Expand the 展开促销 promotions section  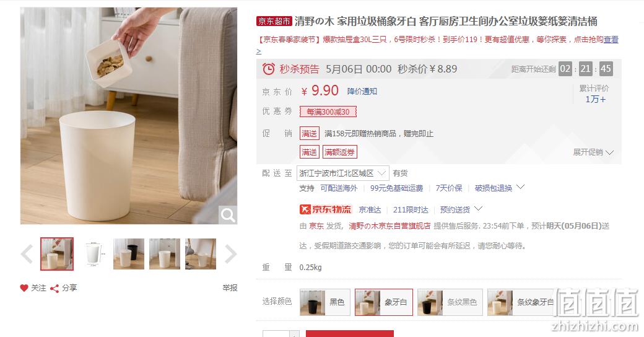[x=593, y=152]
